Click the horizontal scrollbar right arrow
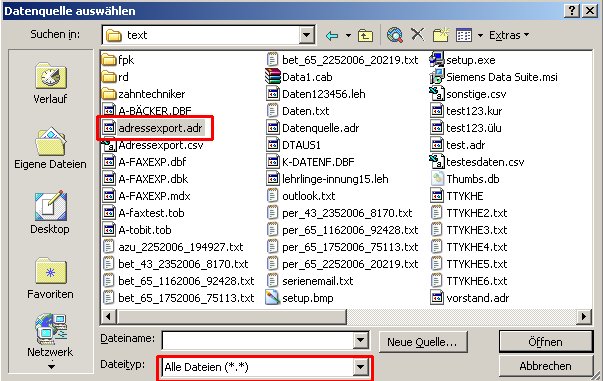The image size is (603, 381). [584, 316]
